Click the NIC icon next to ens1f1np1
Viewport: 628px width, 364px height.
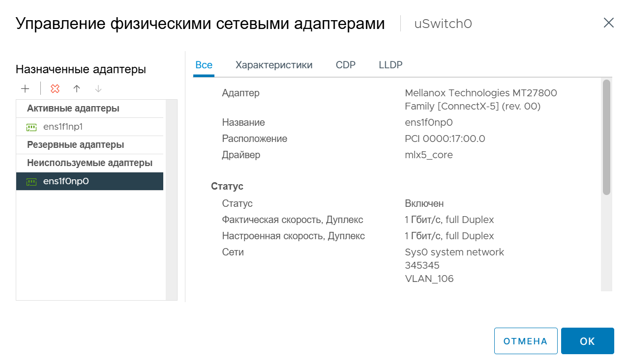click(31, 127)
